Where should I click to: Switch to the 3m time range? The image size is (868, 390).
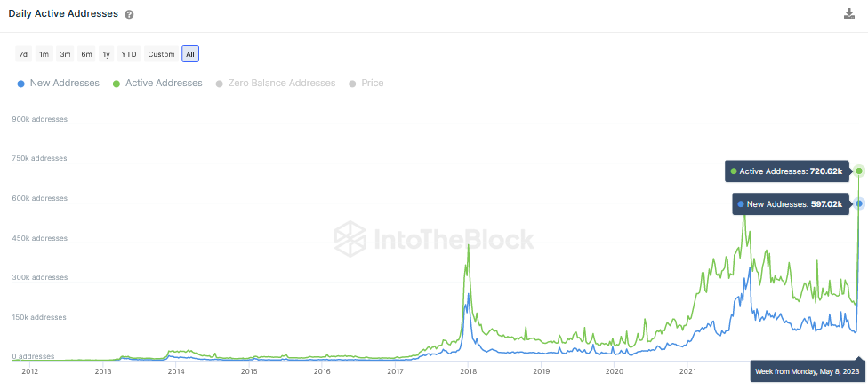[x=65, y=54]
